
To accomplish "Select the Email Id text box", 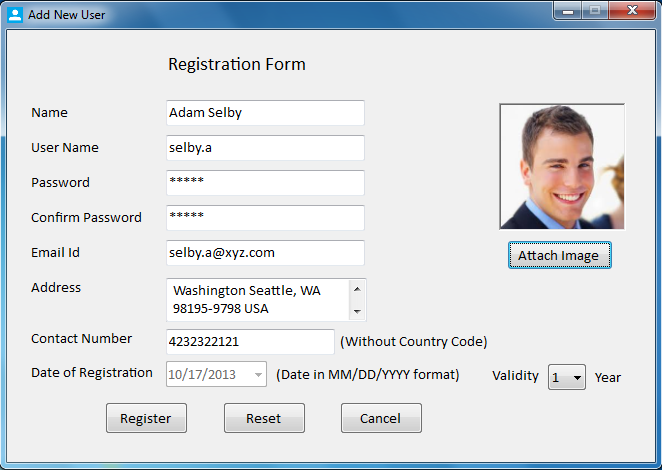I will (x=265, y=253).
